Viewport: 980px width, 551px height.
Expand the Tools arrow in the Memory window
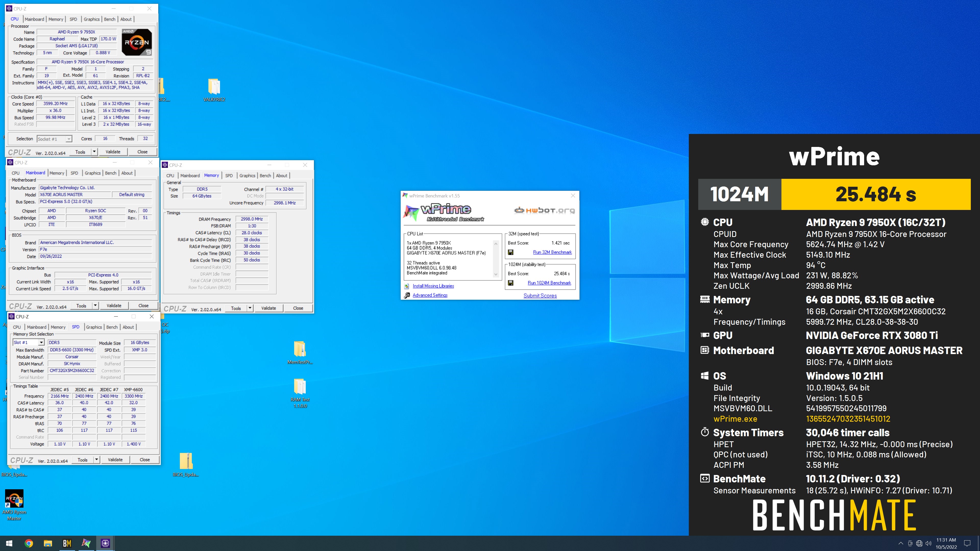pyautogui.click(x=250, y=308)
